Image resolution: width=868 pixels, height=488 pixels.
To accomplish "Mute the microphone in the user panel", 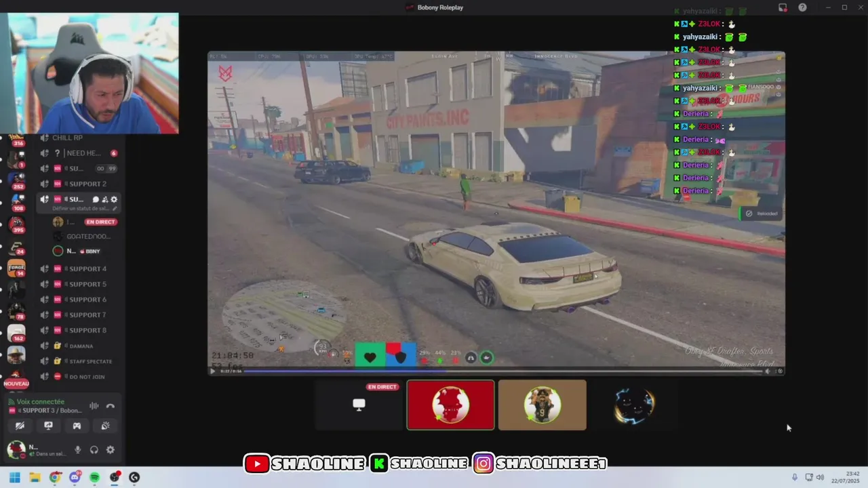I will click(78, 449).
